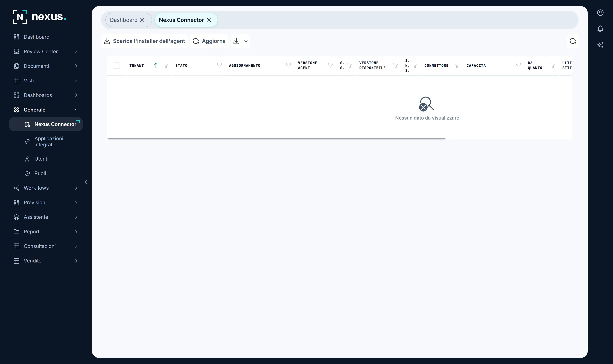Click the table refresh icon at right
This screenshot has width=613, height=364.
[573, 41]
